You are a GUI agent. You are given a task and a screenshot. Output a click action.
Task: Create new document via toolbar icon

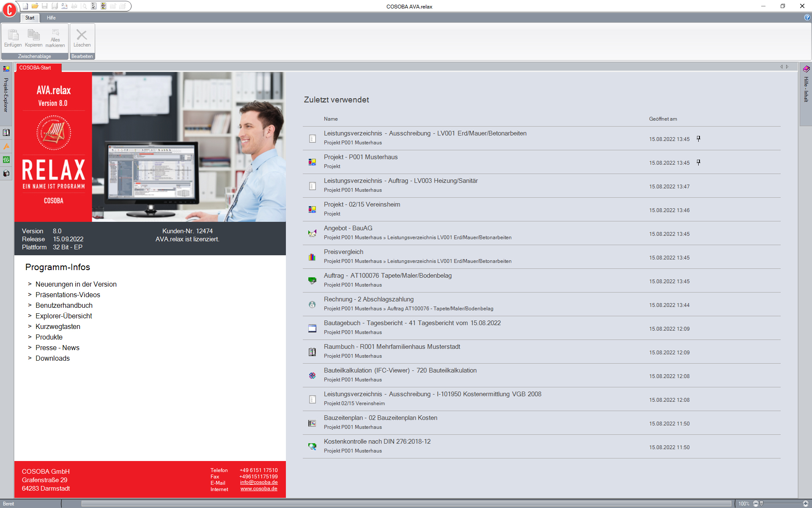[x=25, y=6]
